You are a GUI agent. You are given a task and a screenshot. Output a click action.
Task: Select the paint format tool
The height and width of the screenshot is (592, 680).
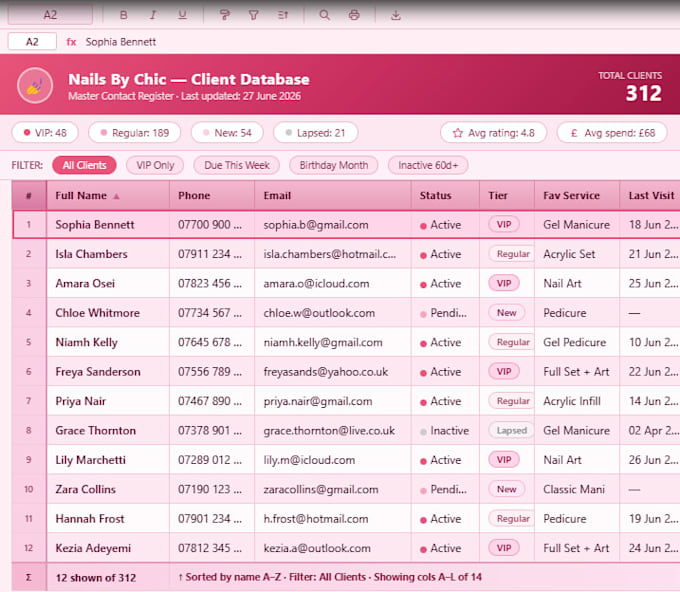pyautogui.click(x=224, y=15)
